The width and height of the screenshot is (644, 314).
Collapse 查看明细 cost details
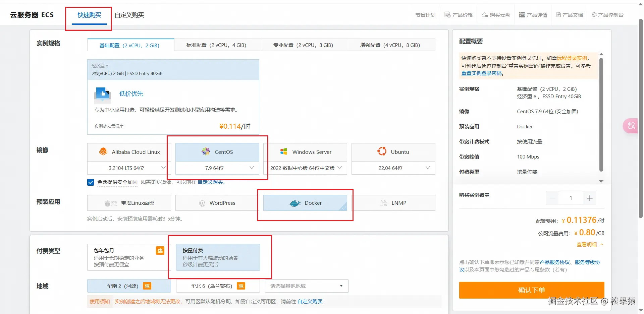click(x=590, y=244)
